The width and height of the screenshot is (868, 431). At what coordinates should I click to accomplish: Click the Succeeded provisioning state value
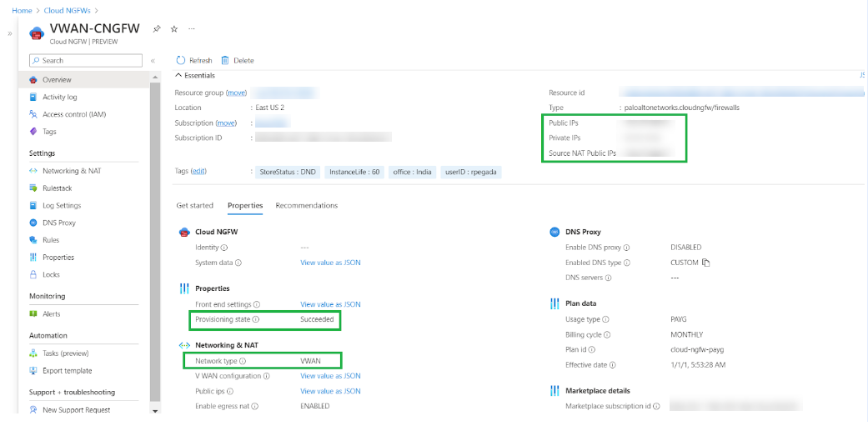pos(317,319)
